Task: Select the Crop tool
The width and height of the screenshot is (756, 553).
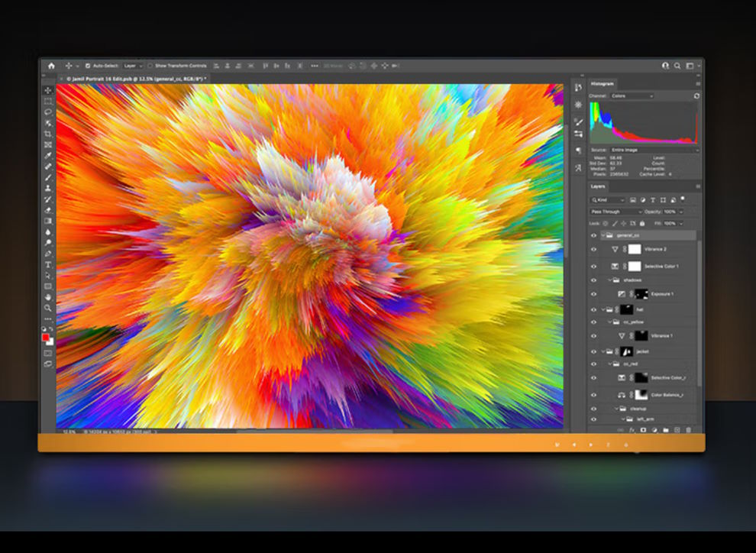Action: 48,134
